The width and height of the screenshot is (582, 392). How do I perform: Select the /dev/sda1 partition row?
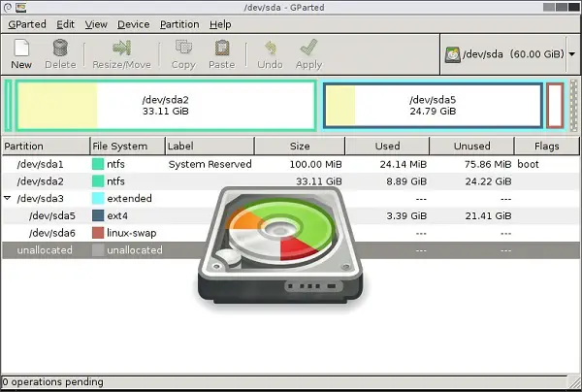point(291,164)
